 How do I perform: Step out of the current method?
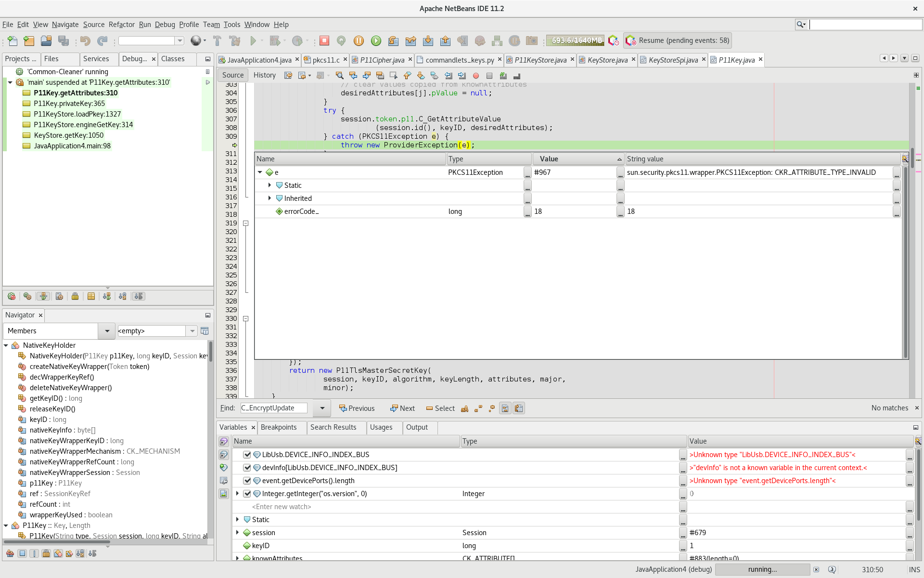pos(446,40)
